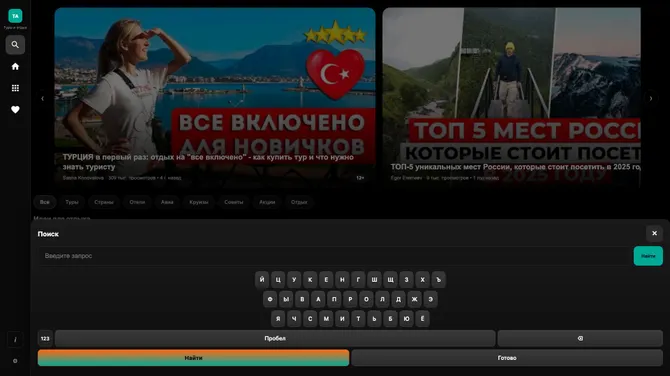The width and height of the screenshot is (670, 376).
Task: Open the info 'i' icon in sidebar
Action: pyautogui.click(x=15, y=340)
